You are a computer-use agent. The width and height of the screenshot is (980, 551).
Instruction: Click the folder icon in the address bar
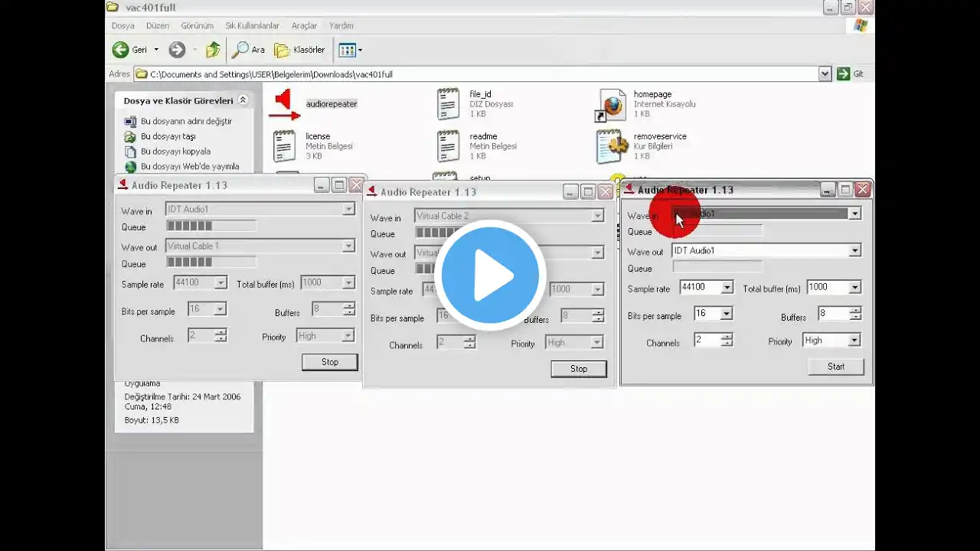[141, 74]
